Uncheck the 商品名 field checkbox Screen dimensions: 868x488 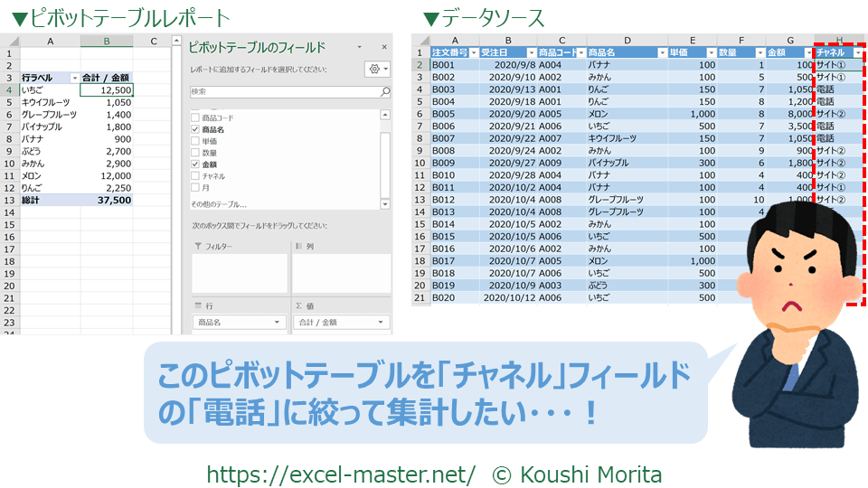point(194,130)
